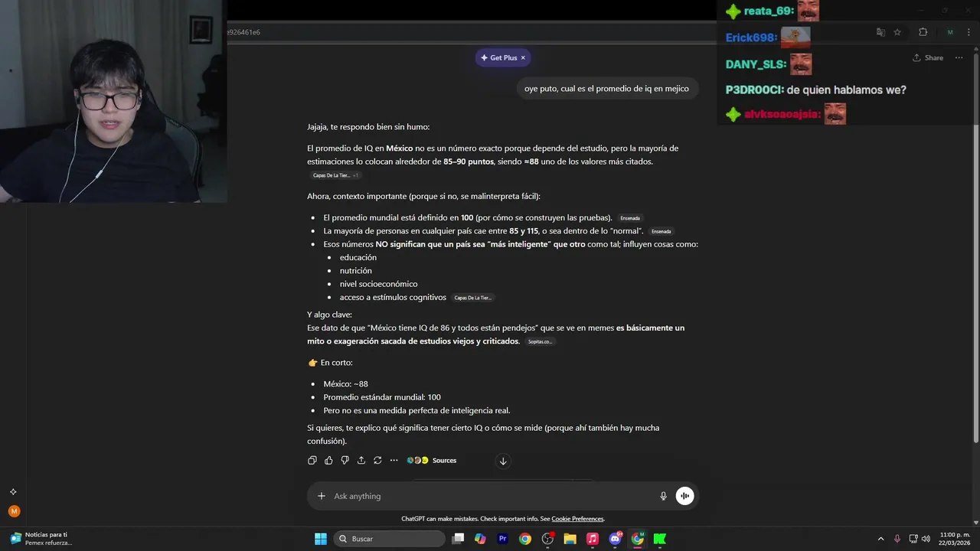Show hidden system tray icons
980x551 pixels.
coord(880,539)
